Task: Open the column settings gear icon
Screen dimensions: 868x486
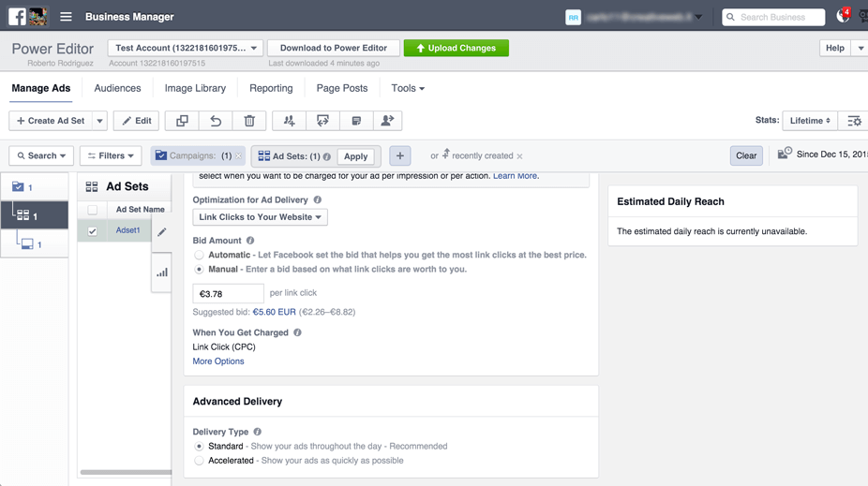Action: click(853, 121)
